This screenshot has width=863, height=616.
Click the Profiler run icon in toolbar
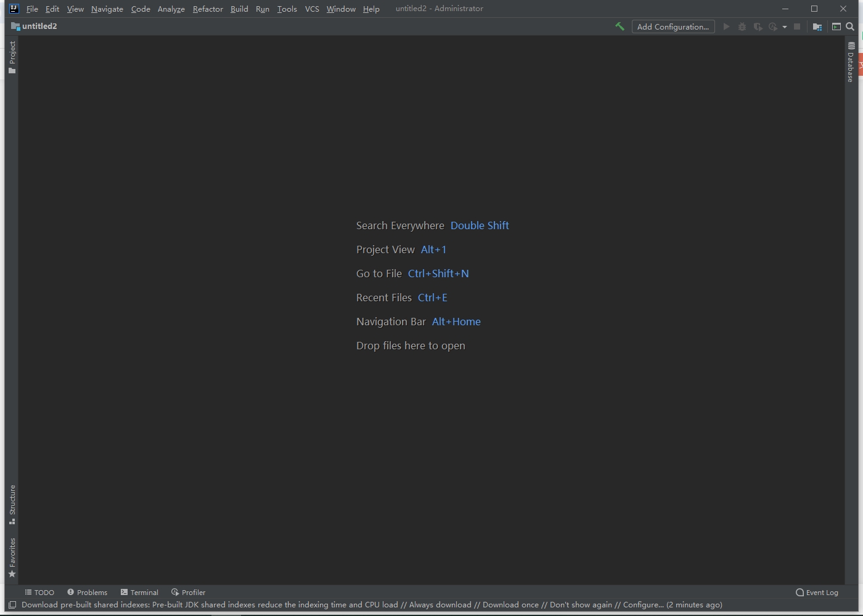point(773,26)
